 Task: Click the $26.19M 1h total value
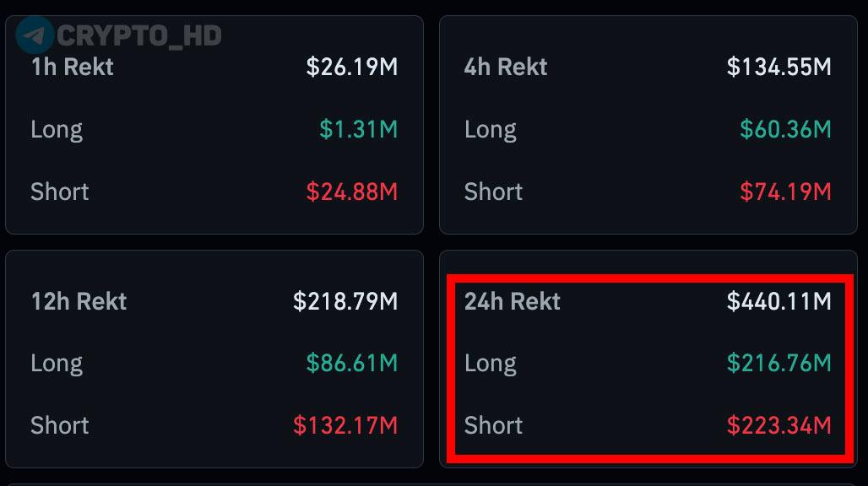pyautogui.click(x=351, y=67)
